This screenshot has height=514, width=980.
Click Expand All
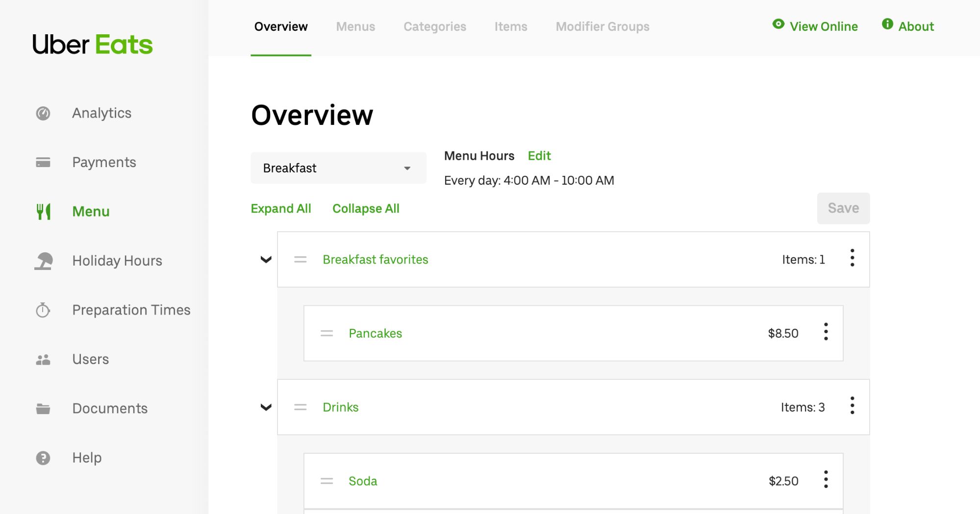click(281, 208)
